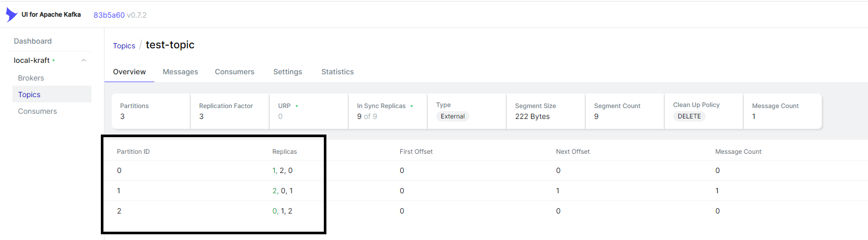Click the Topics breadcrumb link
The image size is (868, 240).
124,46
